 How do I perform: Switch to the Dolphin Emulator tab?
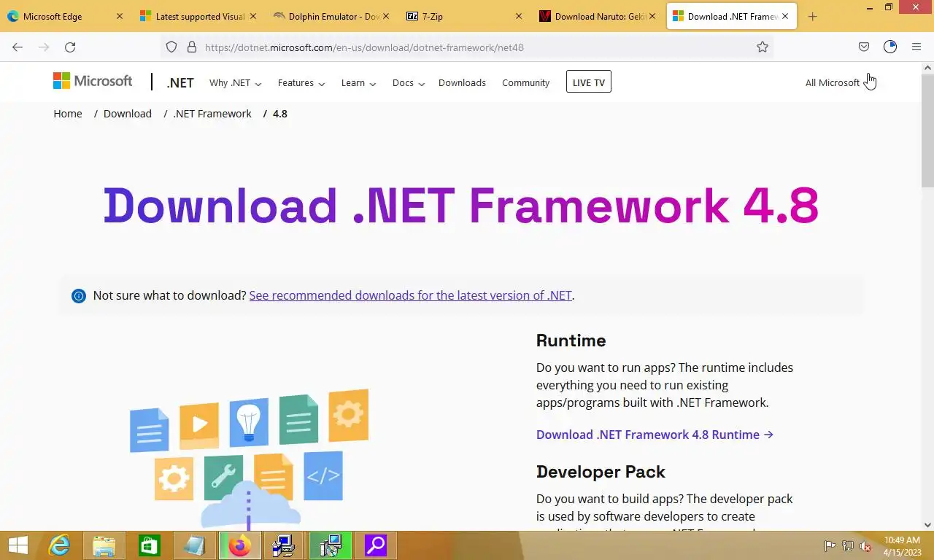(x=333, y=16)
